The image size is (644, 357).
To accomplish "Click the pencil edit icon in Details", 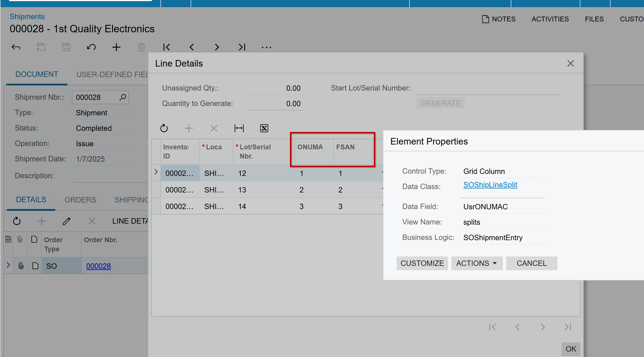I will 66,221.
